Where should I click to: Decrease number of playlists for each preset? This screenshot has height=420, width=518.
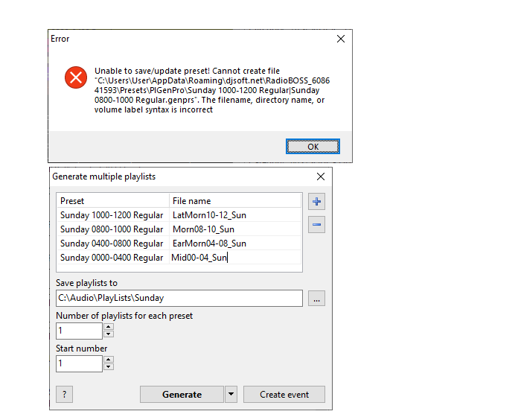(109, 334)
